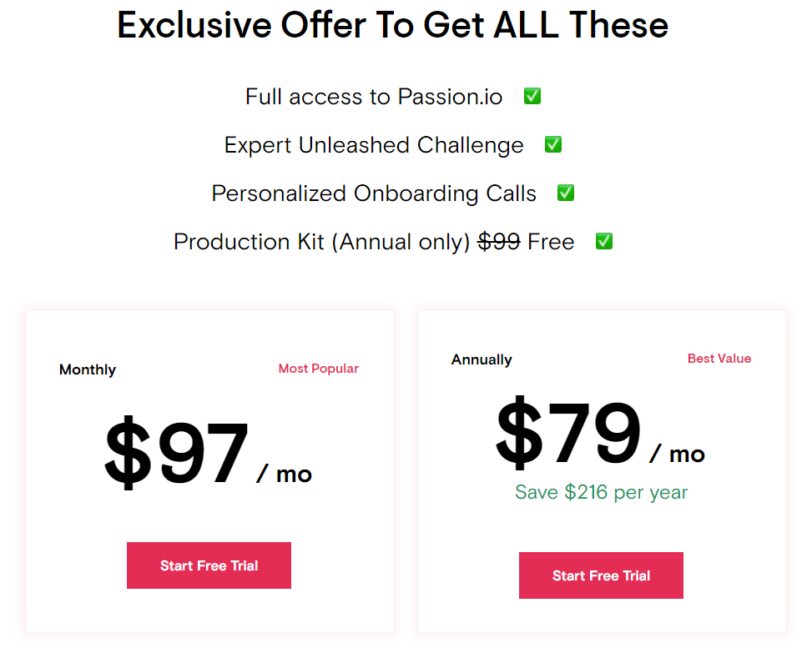The height and width of the screenshot is (648, 812).
Task: Start Free Trial on the Annually plan
Action: [x=601, y=575]
